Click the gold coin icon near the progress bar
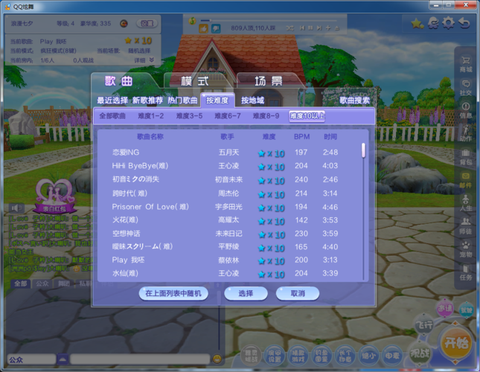The width and height of the screenshot is (480, 372). [x=192, y=21]
